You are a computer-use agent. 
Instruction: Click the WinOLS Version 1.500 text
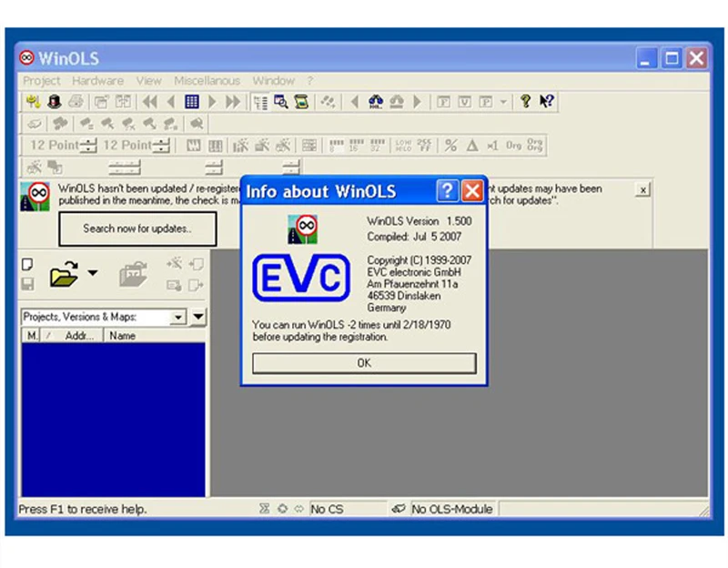(420, 221)
